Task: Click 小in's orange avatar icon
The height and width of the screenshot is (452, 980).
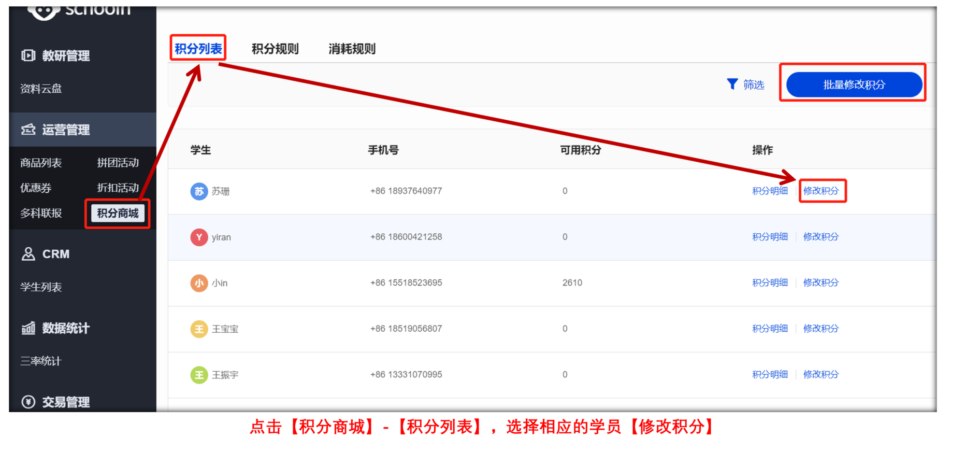Action: point(199,283)
